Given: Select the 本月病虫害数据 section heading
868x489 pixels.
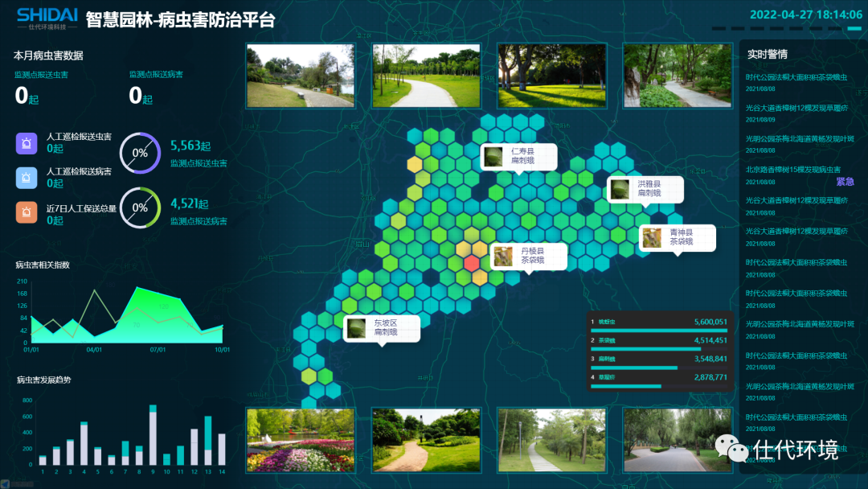Looking at the screenshot, I should point(48,55).
